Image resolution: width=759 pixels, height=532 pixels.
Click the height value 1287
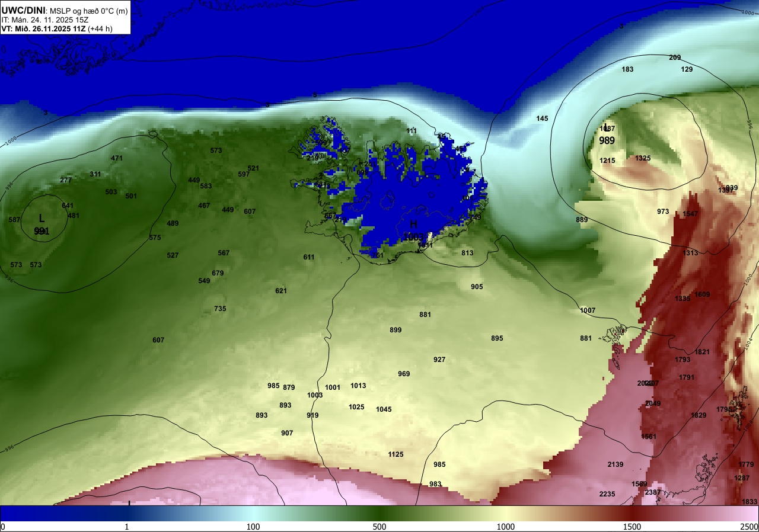(x=742, y=478)
